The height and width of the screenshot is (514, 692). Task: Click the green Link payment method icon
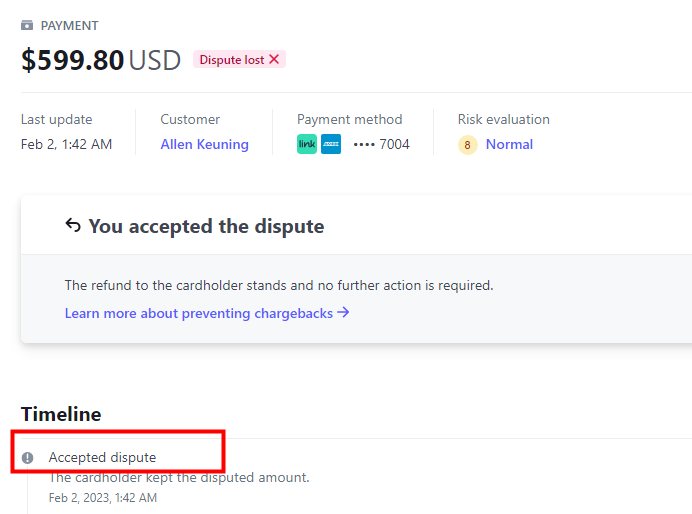coord(307,144)
